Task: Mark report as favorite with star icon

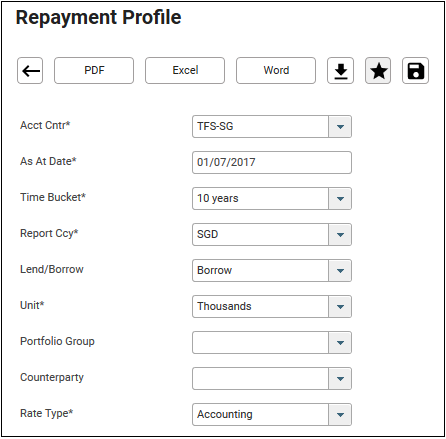Action: 378,71
